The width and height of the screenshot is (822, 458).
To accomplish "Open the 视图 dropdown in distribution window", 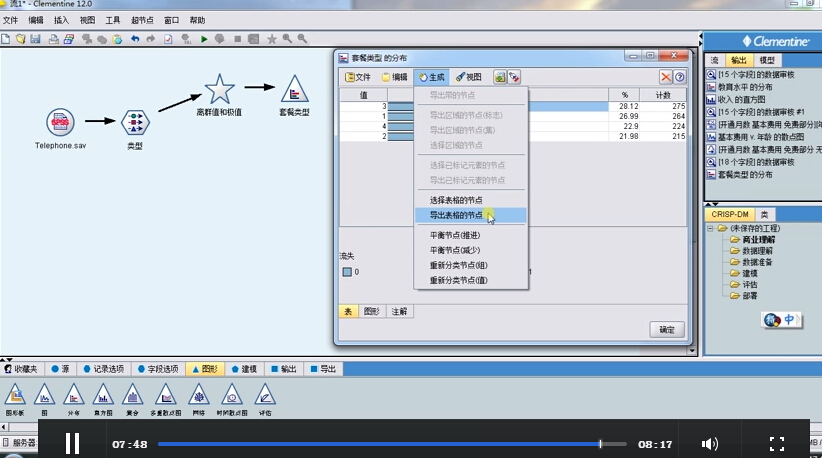I will point(468,77).
